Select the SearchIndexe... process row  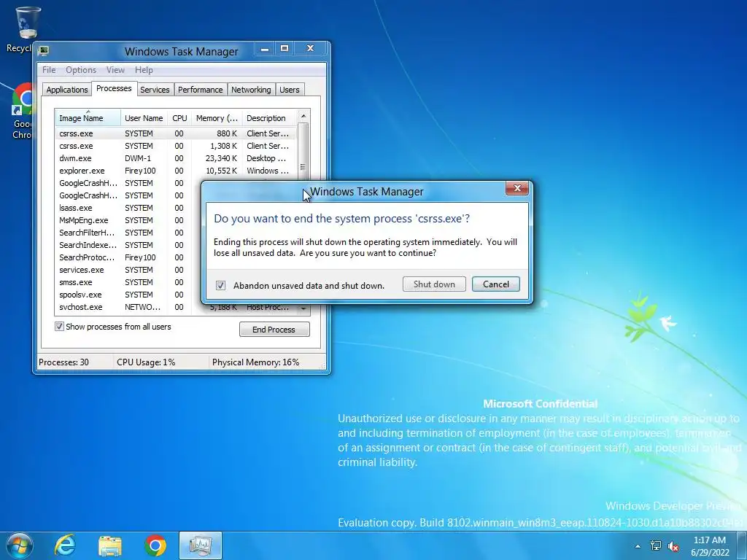pyautogui.click(x=128, y=245)
